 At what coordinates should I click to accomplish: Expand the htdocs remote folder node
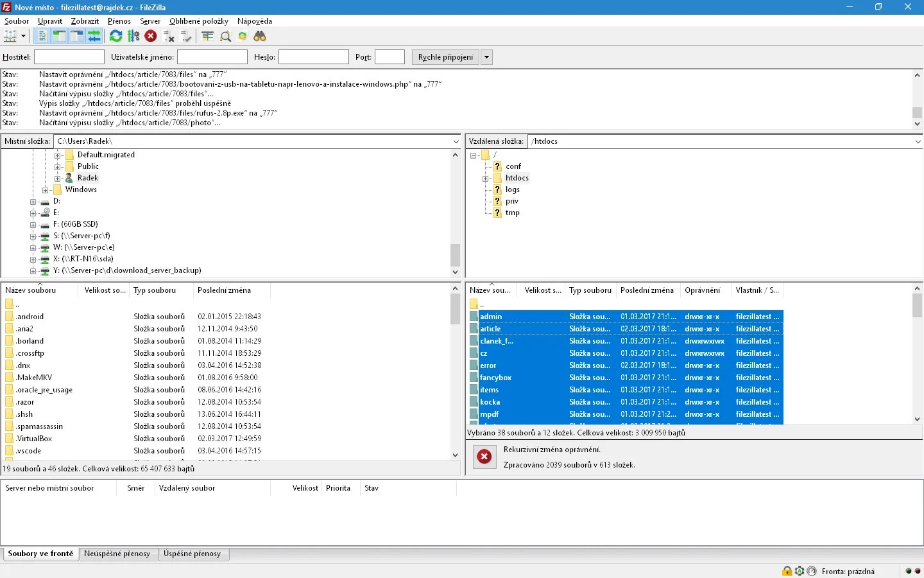[x=485, y=178]
